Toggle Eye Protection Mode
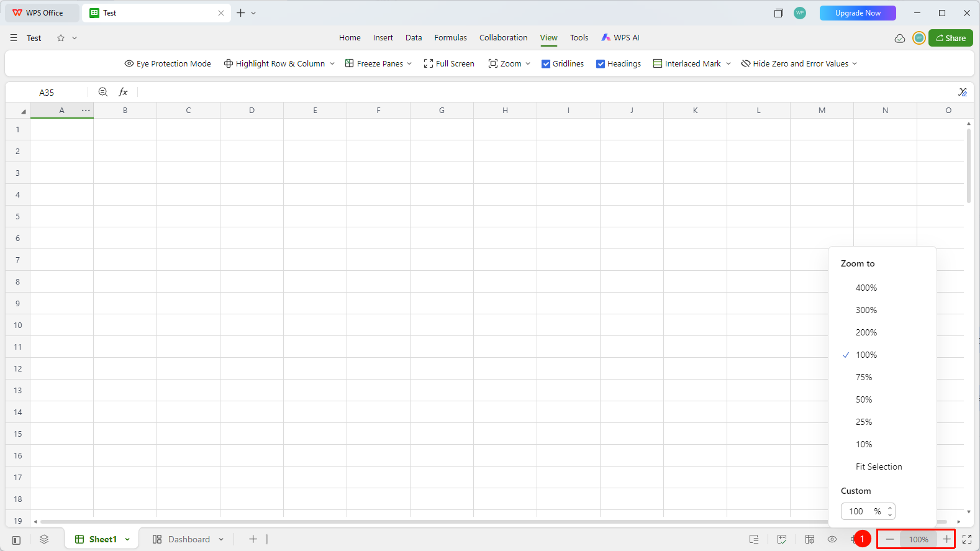 pos(168,63)
